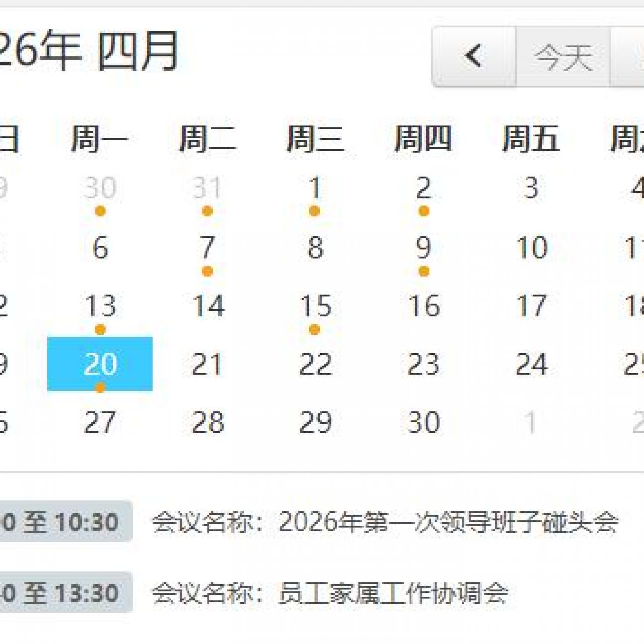Choose April 2 with event dot

click(423, 188)
